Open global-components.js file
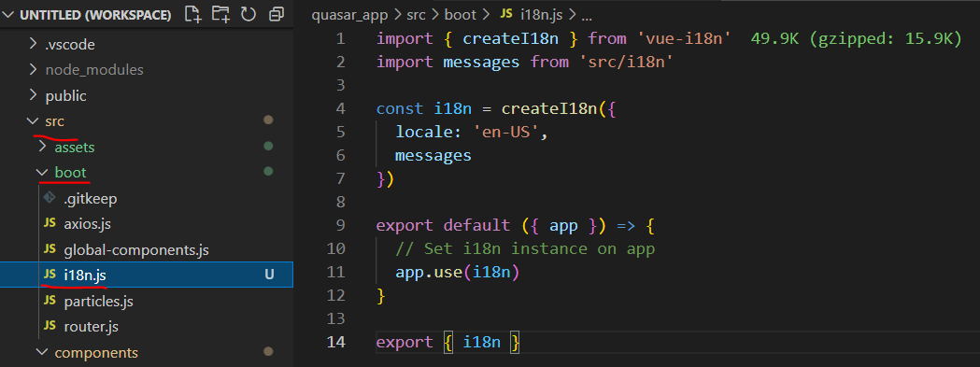980x367 pixels. pyautogui.click(x=136, y=250)
